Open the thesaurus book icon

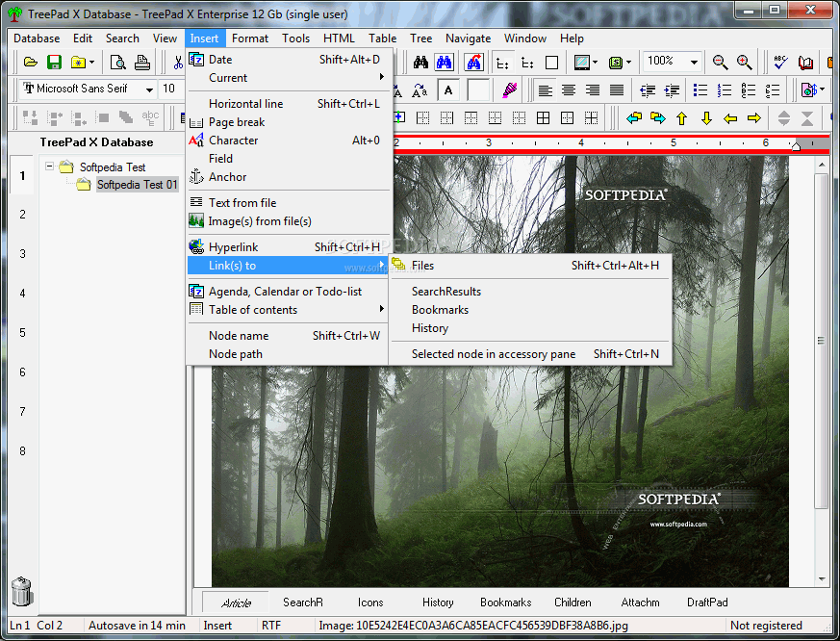pyautogui.click(x=805, y=63)
